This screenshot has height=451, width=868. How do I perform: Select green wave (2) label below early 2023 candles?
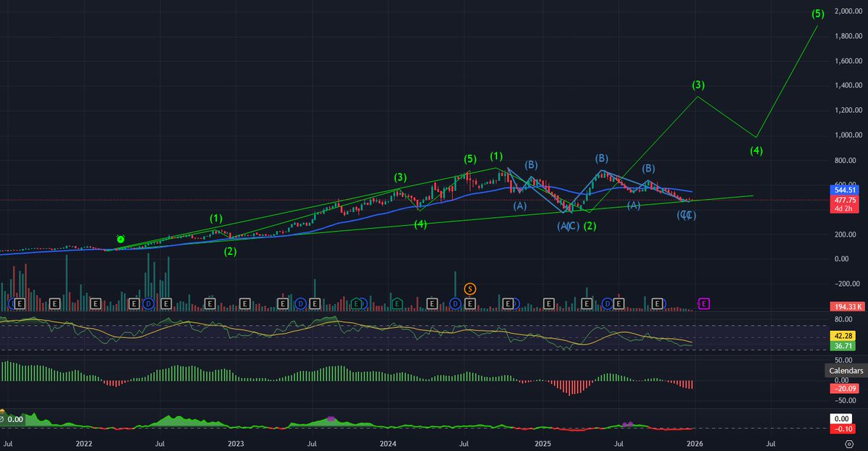coord(230,252)
